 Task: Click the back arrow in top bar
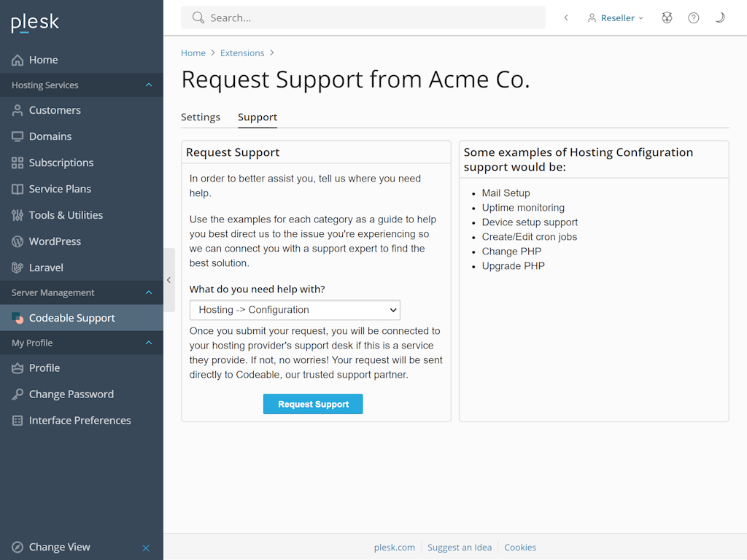[566, 17]
